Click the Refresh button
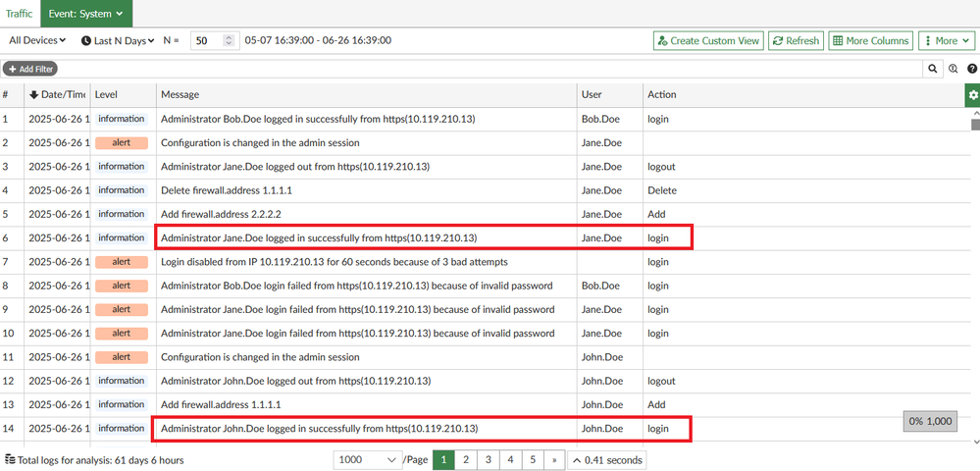The image size is (980, 471). coord(796,40)
